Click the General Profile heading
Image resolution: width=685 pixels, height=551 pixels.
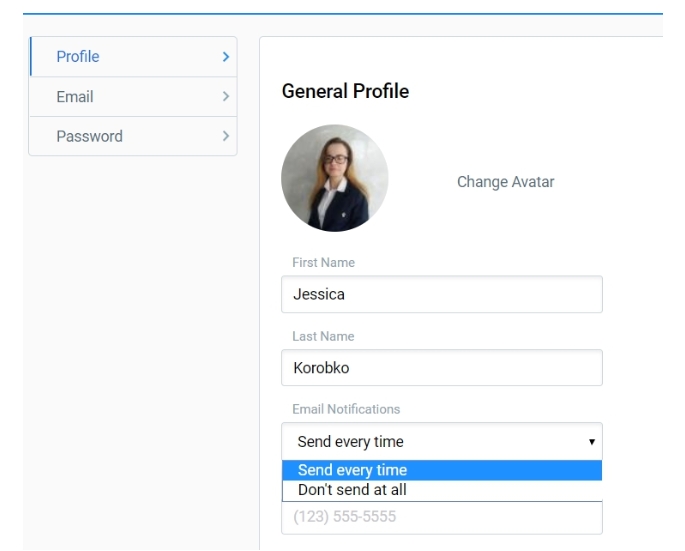tap(345, 92)
